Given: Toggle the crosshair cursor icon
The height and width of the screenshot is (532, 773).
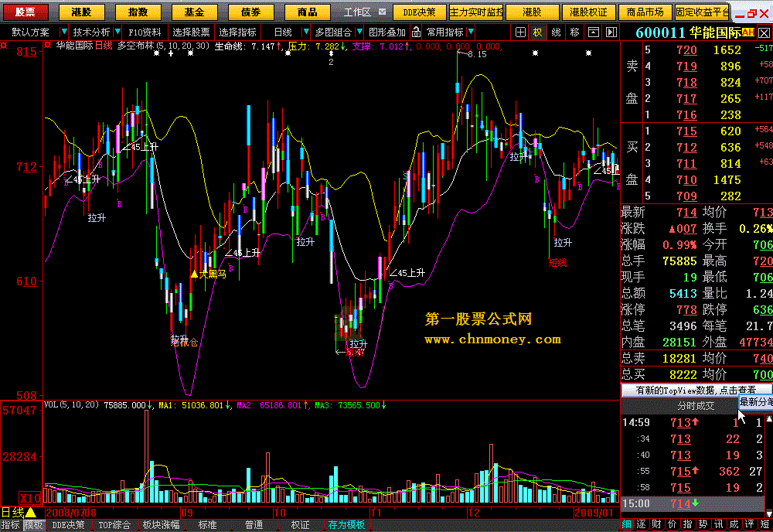Looking at the screenshot, I should click(520, 32).
